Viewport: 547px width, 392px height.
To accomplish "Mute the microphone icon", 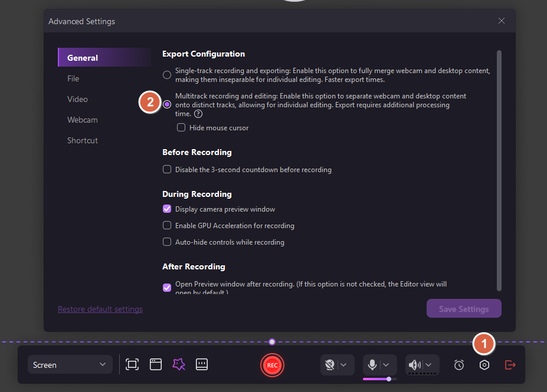I will (372, 365).
